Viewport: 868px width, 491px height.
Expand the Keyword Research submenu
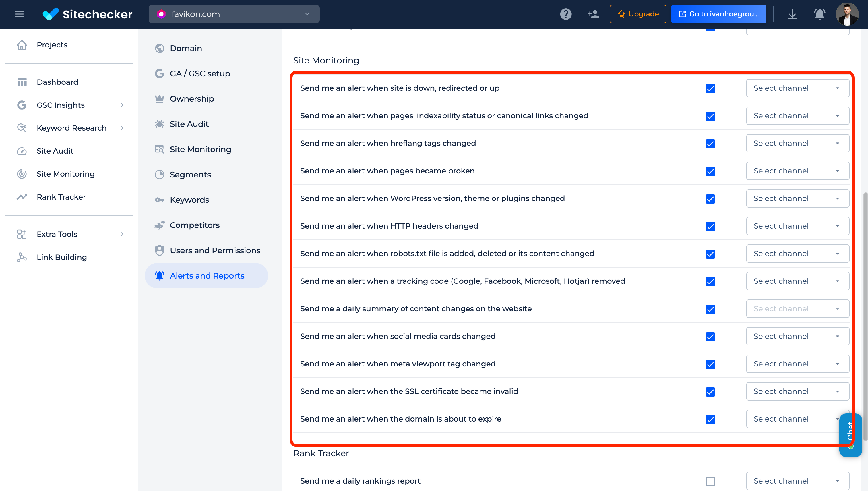[71, 128]
